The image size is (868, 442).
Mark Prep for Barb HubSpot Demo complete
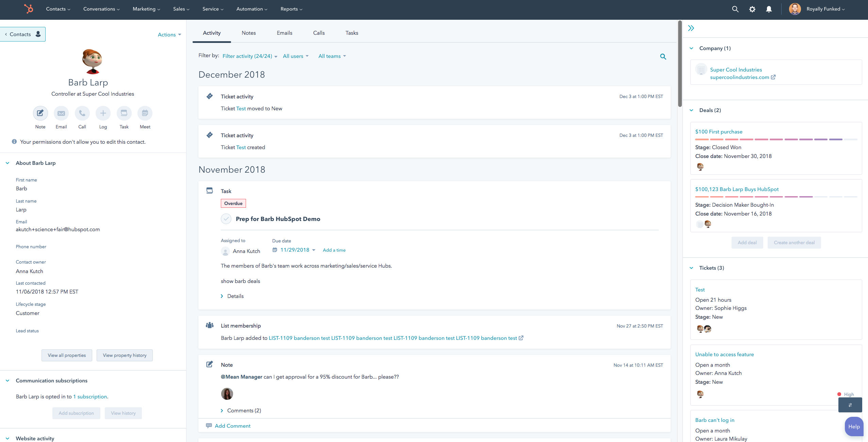(226, 219)
